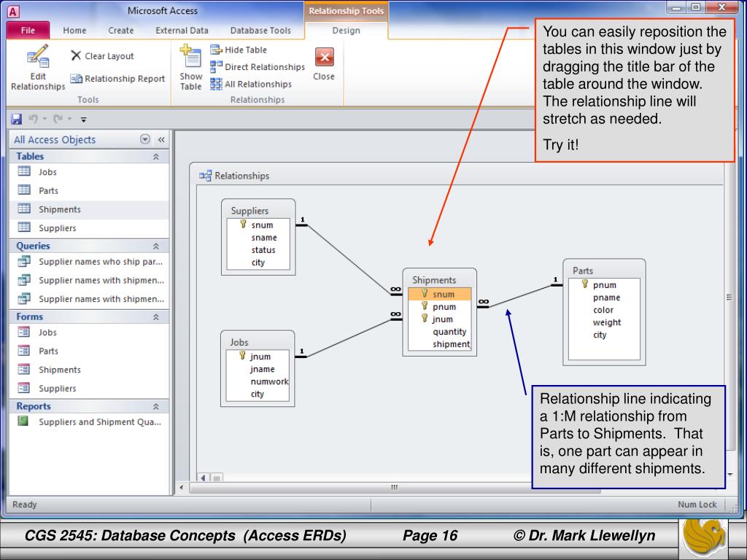Select pname field in Parts table box
The width and height of the screenshot is (747, 560).
pos(604,297)
